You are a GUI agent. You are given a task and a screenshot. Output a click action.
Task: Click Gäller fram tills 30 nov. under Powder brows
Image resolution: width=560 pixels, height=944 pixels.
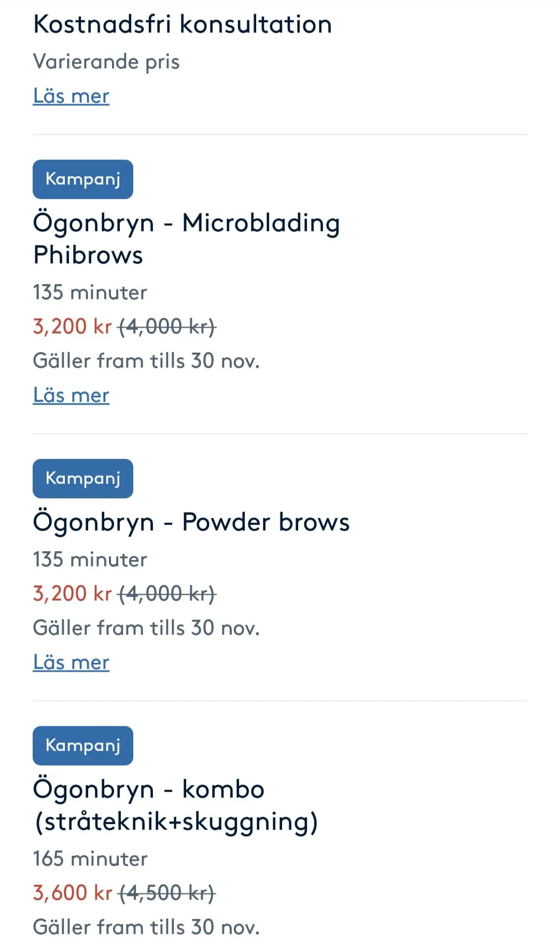146,628
